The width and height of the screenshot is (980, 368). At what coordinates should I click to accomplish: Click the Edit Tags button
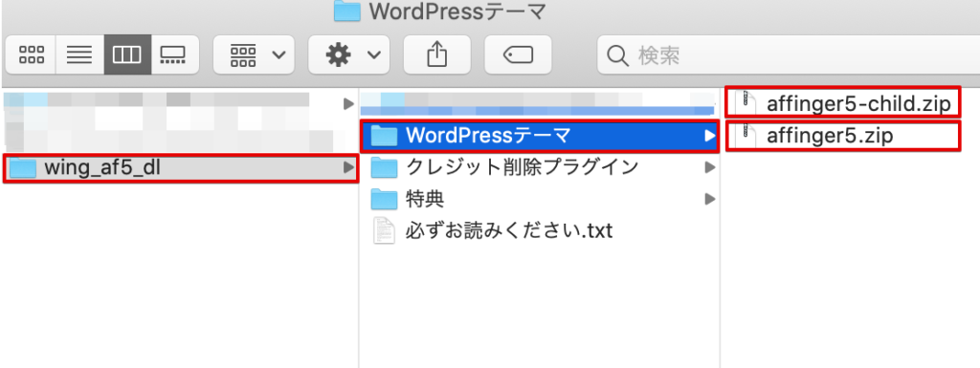[518, 54]
